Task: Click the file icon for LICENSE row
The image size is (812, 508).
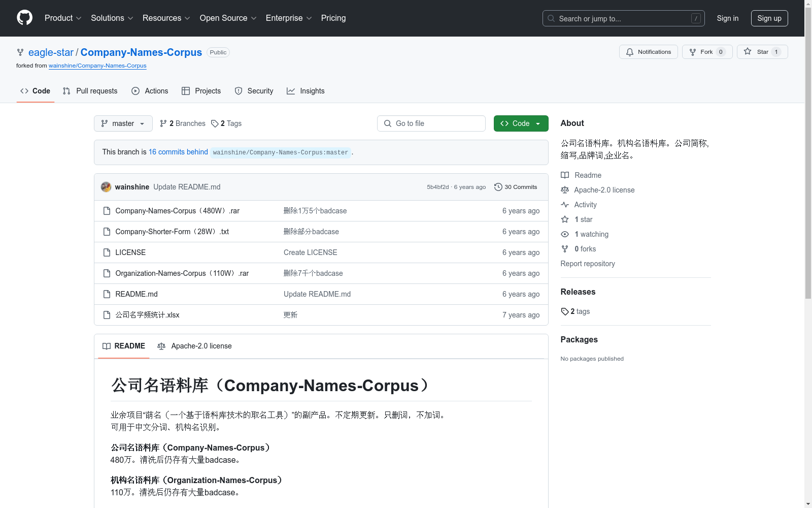Action: [x=107, y=252]
